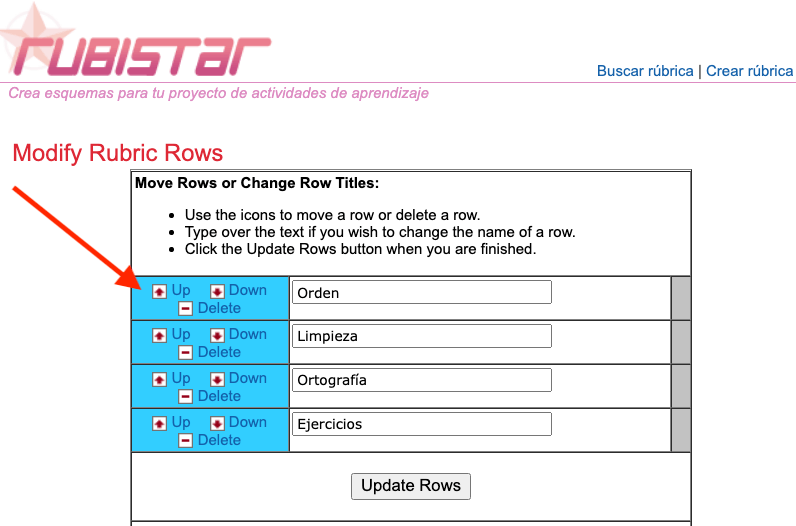Move the Limpieza row up using its icon
This screenshot has height=526, width=796.
pyautogui.click(x=159, y=335)
